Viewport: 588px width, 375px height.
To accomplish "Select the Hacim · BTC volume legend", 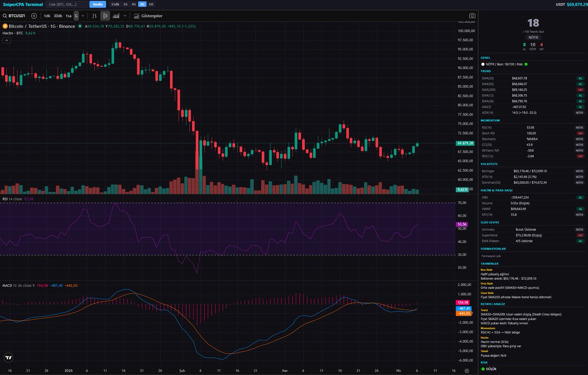I will coord(13,33).
